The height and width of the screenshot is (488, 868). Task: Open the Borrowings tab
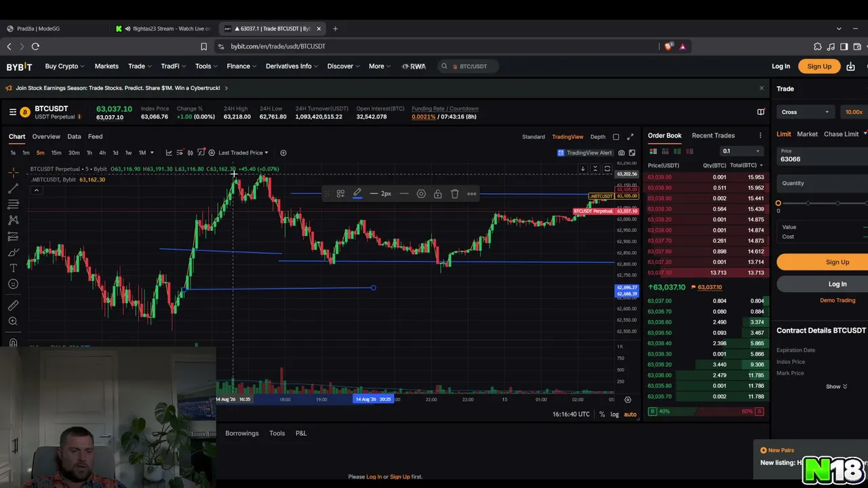242,433
